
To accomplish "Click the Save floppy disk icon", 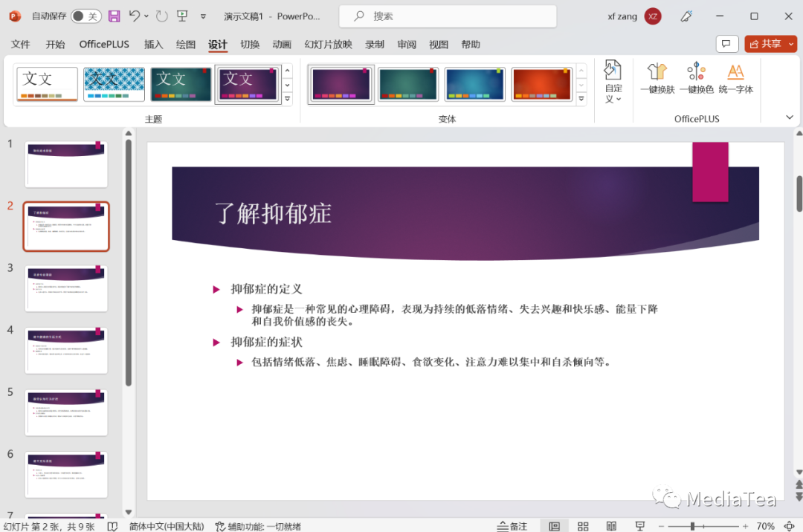I will pos(115,16).
